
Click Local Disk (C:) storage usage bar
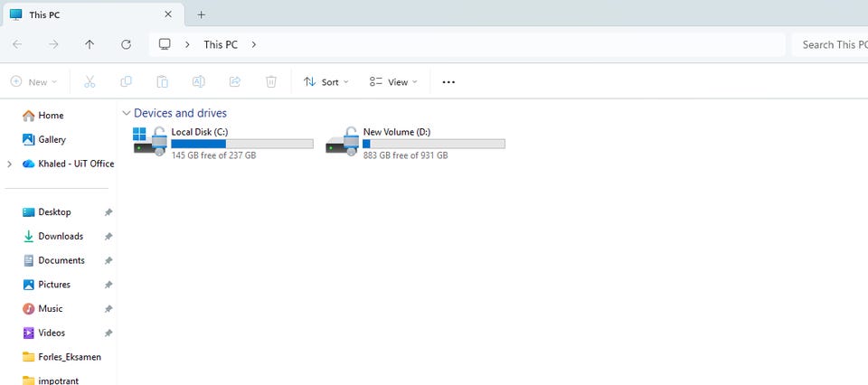pos(242,144)
